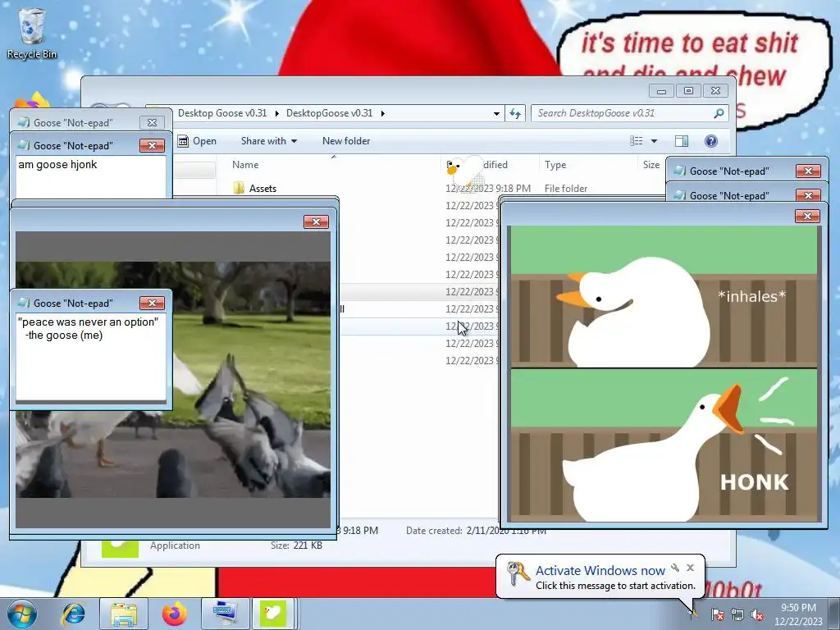This screenshot has height=630, width=840.
Task: Expand the address bar history dropdown
Action: click(496, 113)
